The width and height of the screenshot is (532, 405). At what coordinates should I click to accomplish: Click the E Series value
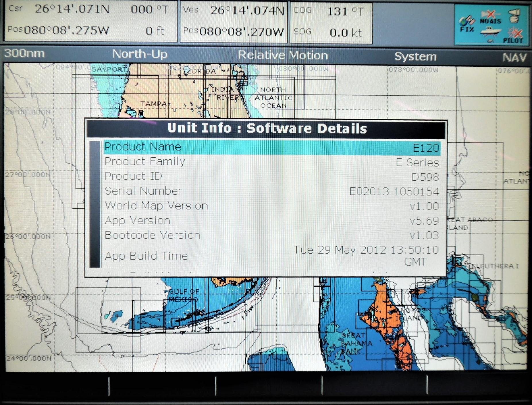417,163
